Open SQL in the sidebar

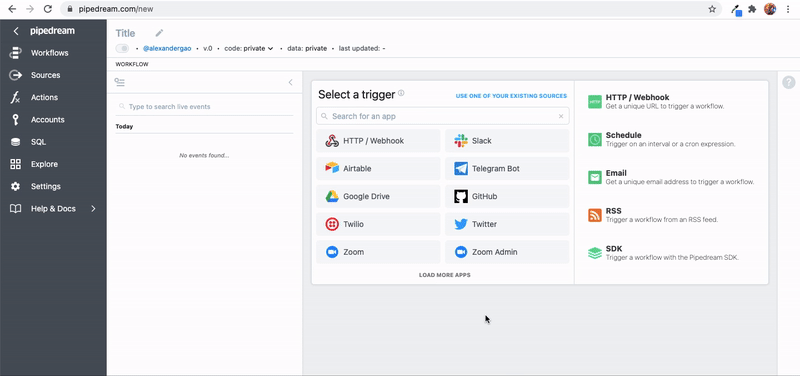(38, 142)
